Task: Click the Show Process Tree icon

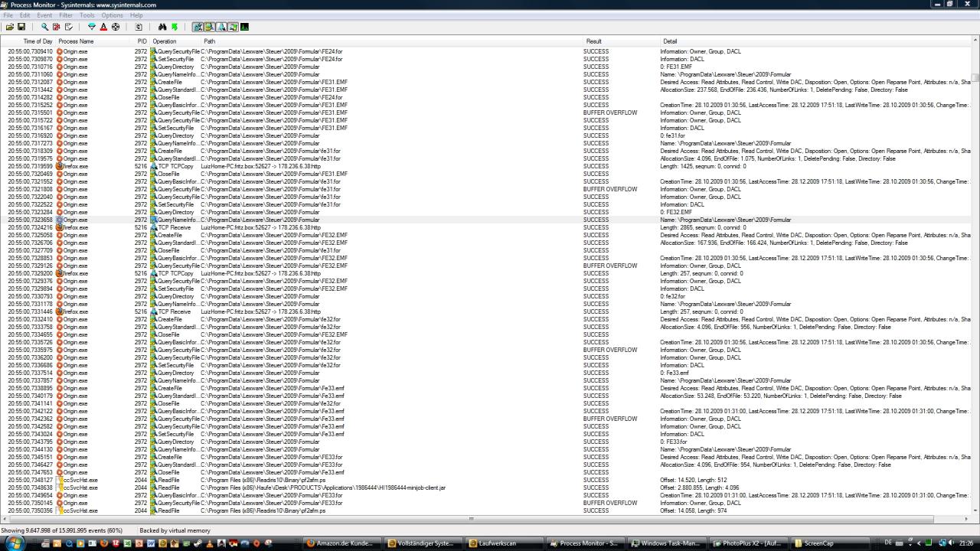Action: tap(139, 27)
